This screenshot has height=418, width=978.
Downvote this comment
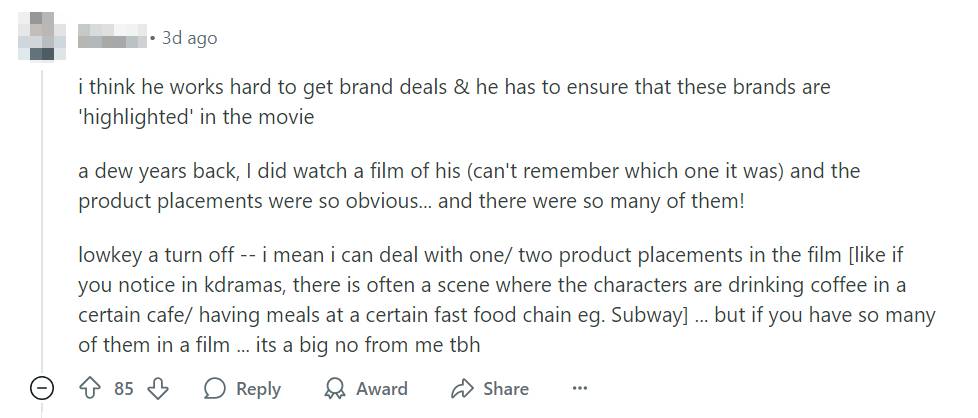pyautogui.click(x=158, y=388)
